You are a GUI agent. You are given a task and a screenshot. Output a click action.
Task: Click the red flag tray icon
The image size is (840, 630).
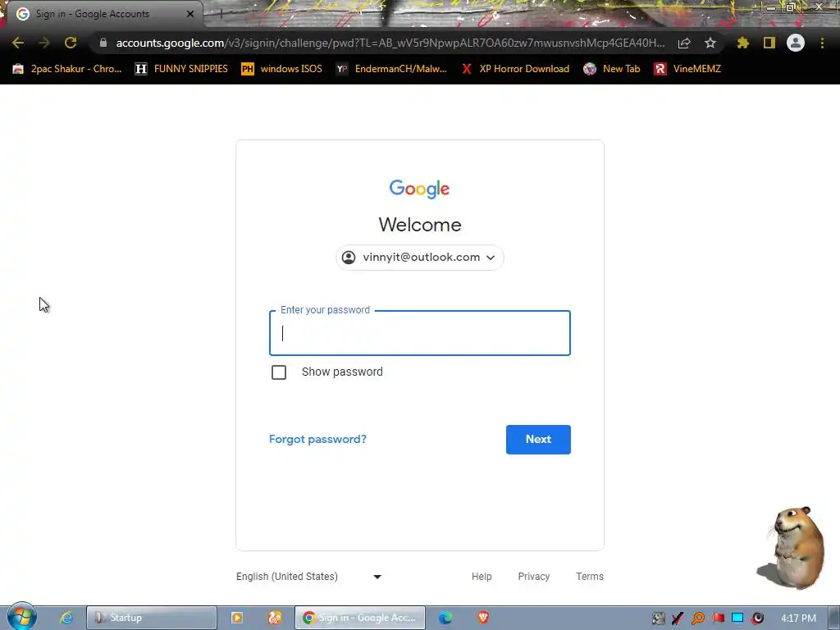click(x=719, y=619)
